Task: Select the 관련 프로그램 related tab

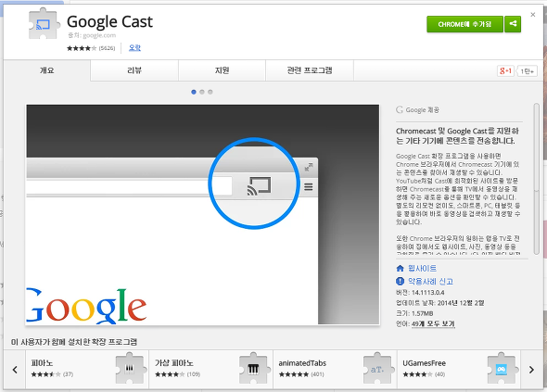Action: [310, 70]
